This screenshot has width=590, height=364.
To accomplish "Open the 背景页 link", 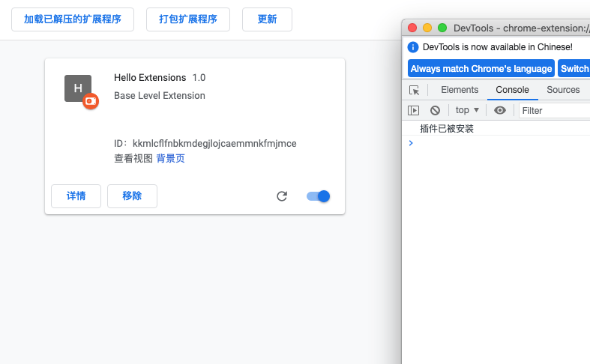I will coord(170,158).
